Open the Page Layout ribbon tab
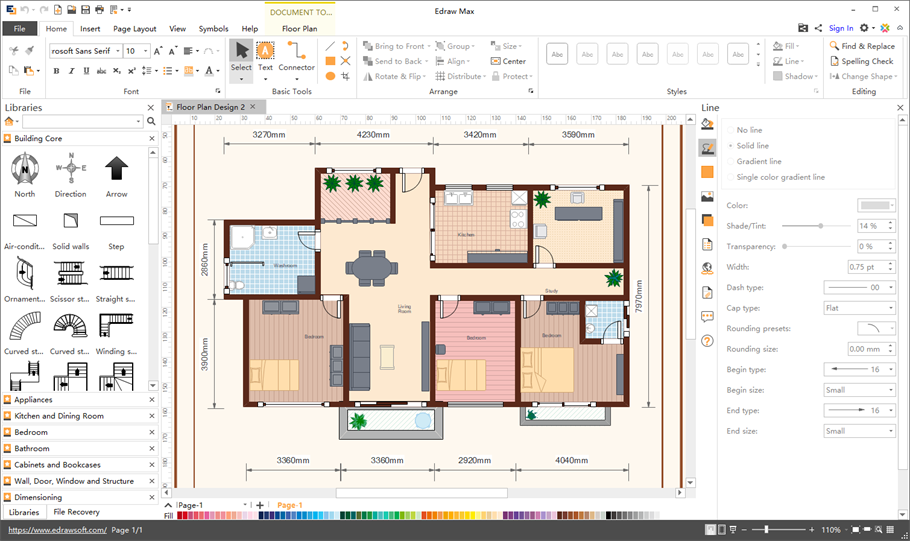Viewport: 910px width, 541px height. coord(134,29)
